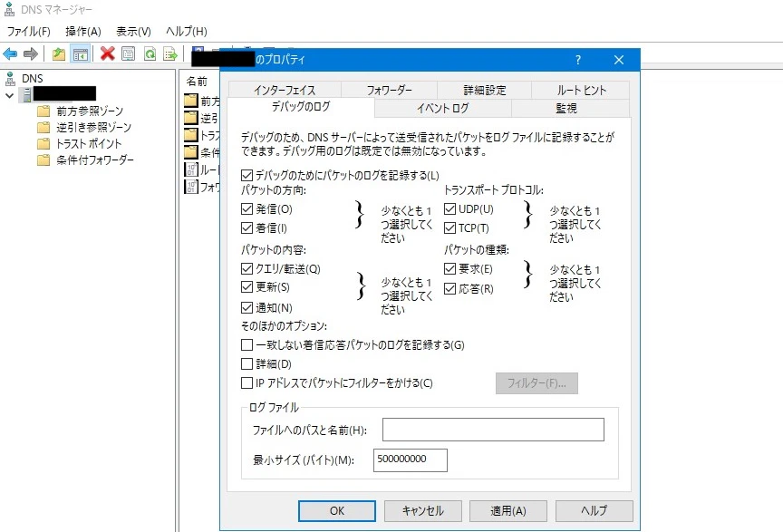The height and width of the screenshot is (532, 783).
Task: Click the 適用(A) button
Action: click(x=508, y=511)
